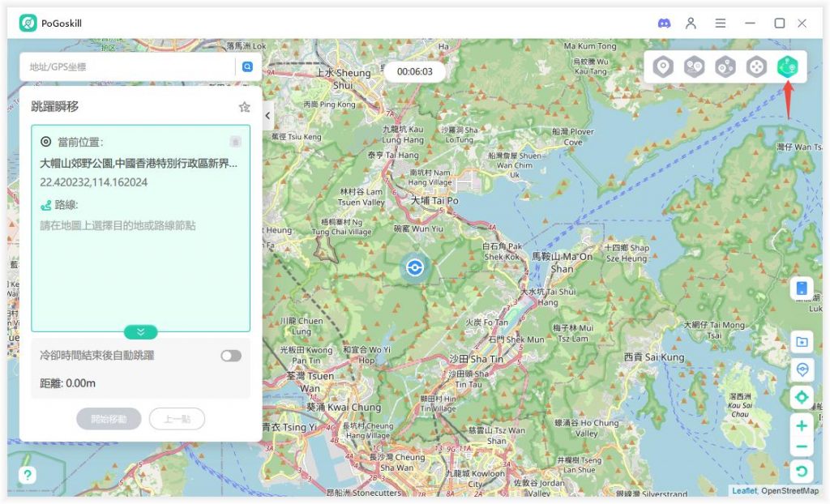Open the user account icon
This screenshot has width=830, height=504.
pyautogui.click(x=691, y=23)
